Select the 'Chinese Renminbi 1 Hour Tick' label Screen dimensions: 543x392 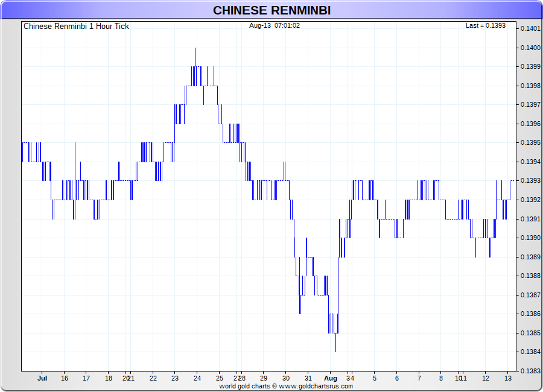coord(76,27)
